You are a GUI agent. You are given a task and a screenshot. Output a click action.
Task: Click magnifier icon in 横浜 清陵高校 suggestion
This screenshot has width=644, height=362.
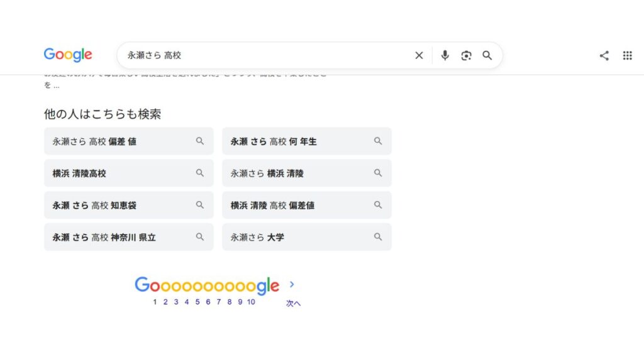(200, 173)
